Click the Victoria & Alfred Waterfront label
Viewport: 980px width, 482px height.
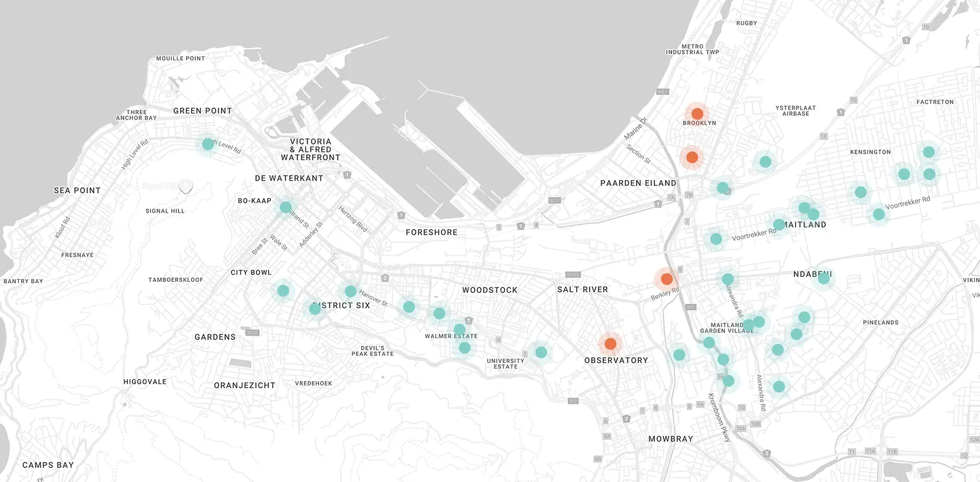310,150
